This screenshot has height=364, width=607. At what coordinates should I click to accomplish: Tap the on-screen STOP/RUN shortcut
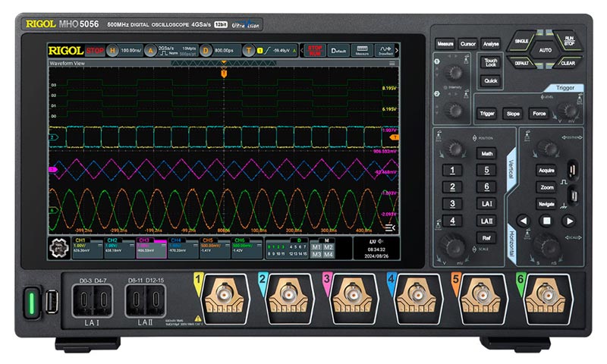click(x=315, y=50)
